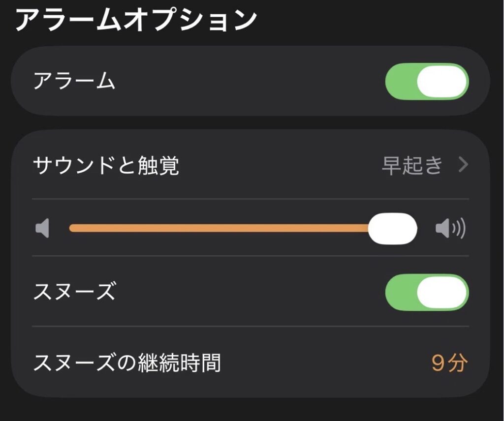The height and width of the screenshot is (421, 504).
Task: Click the アラーム label text
Action: [74, 81]
